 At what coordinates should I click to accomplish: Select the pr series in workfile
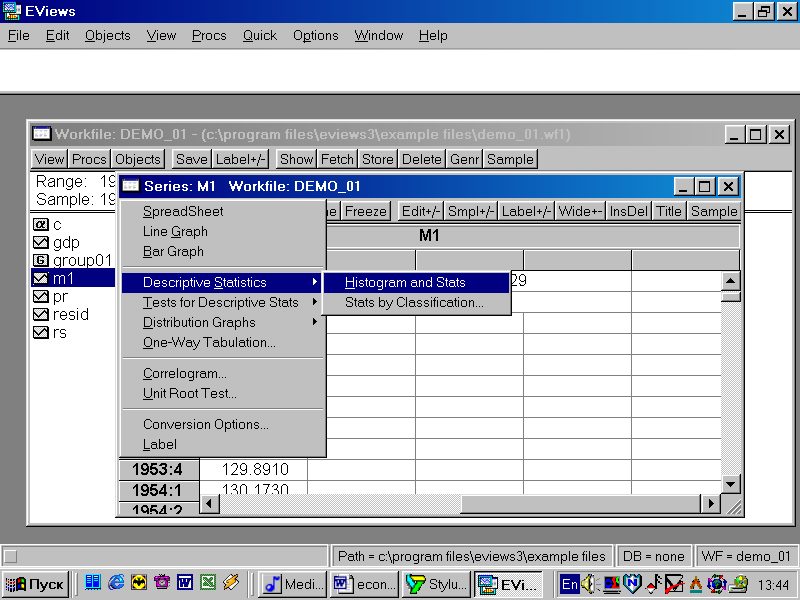point(50,296)
